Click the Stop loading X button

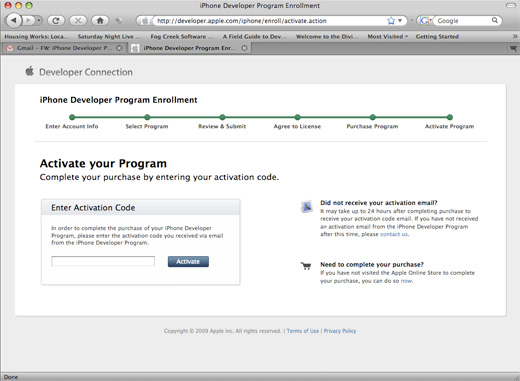click(78, 21)
